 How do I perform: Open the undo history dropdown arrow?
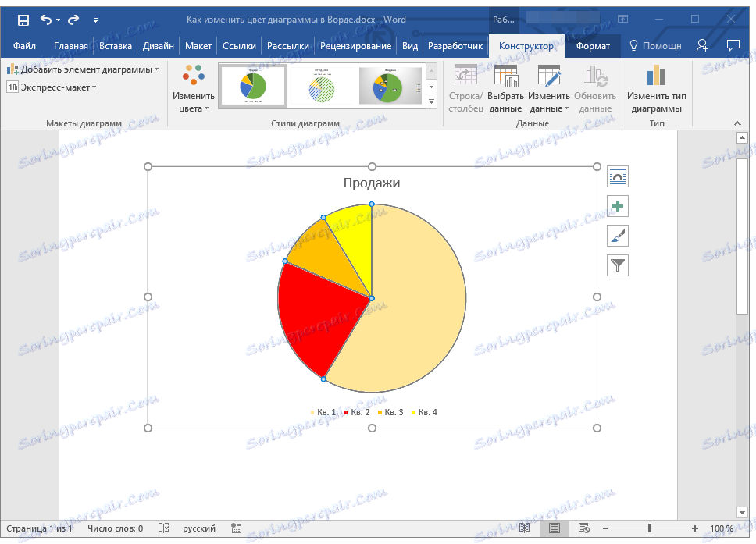click(58, 20)
